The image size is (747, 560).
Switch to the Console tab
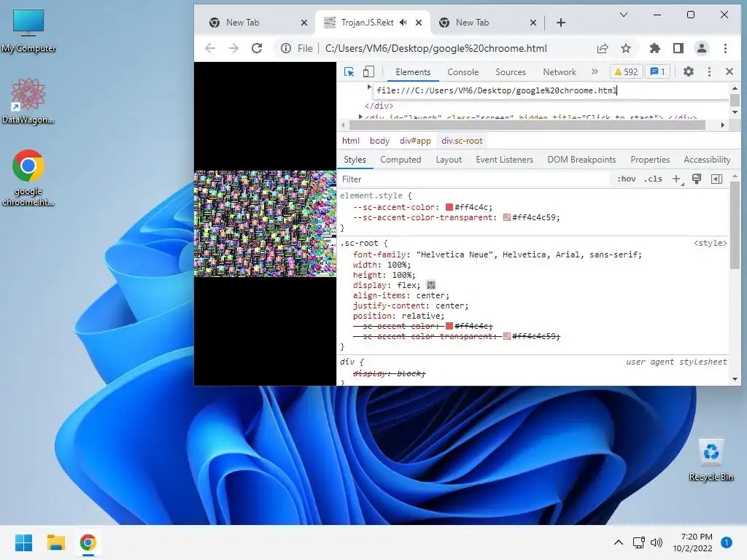462,72
